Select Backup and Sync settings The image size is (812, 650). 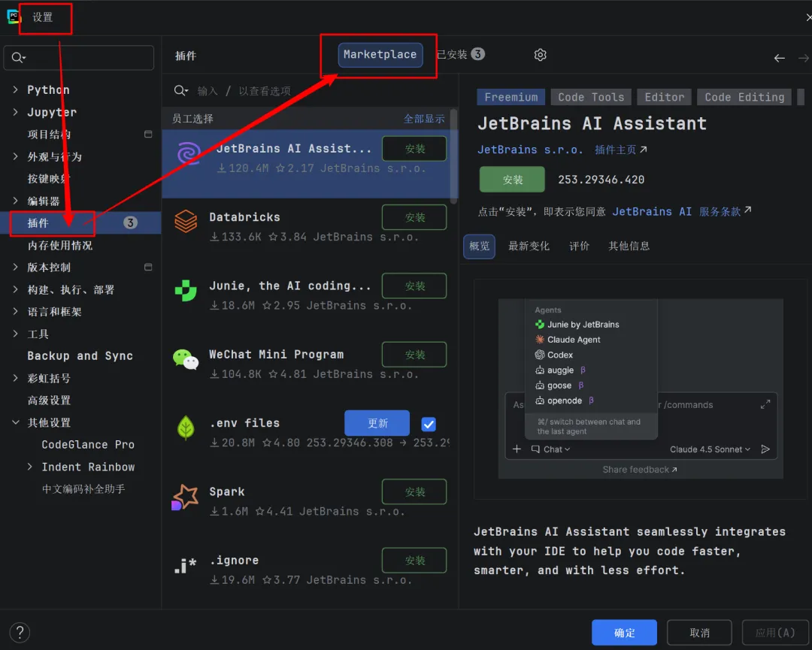click(80, 355)
